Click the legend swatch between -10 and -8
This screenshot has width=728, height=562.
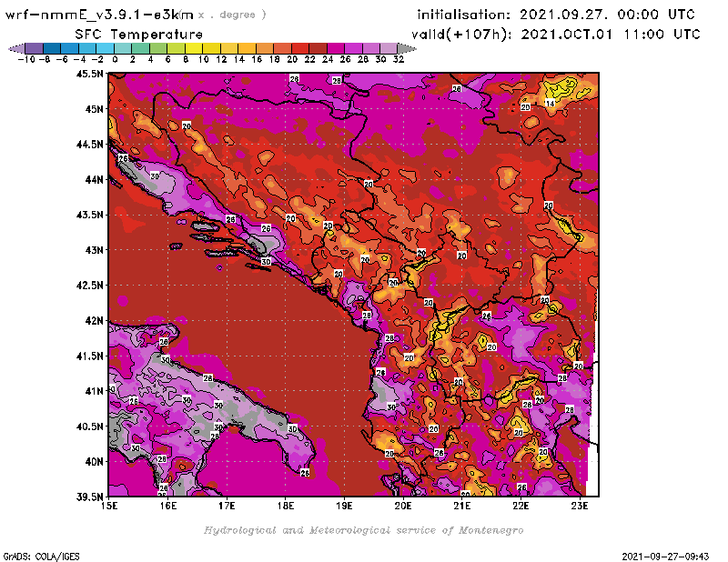(35, 48)
